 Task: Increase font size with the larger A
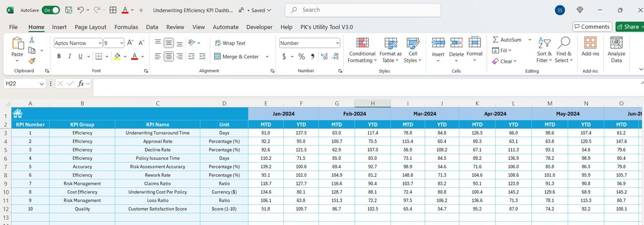point(130,43)
